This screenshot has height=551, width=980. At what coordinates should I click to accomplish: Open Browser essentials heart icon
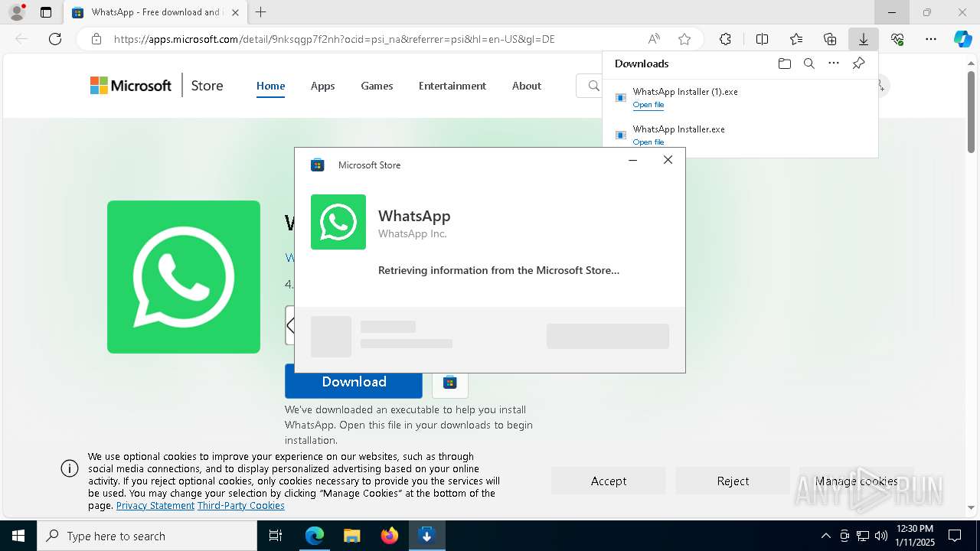897,39
